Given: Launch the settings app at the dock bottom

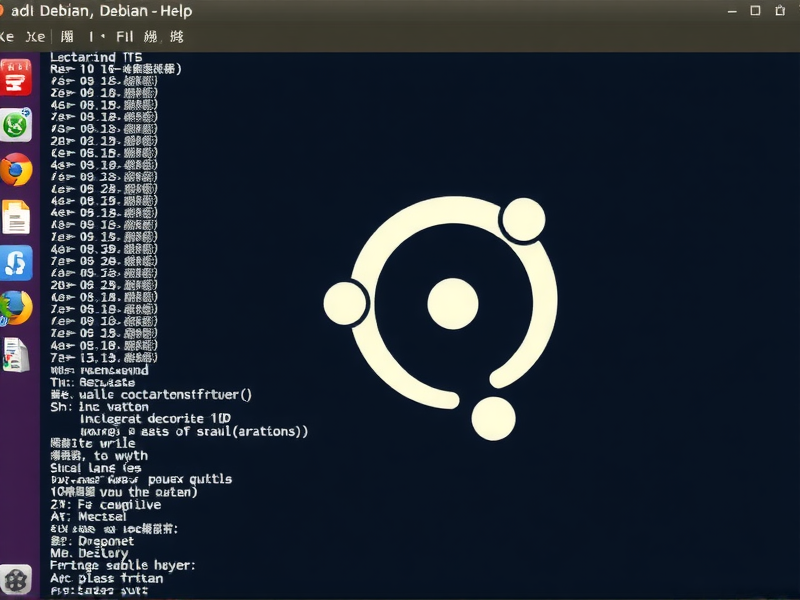Looking at the screenshot, I should coord(16,580).
